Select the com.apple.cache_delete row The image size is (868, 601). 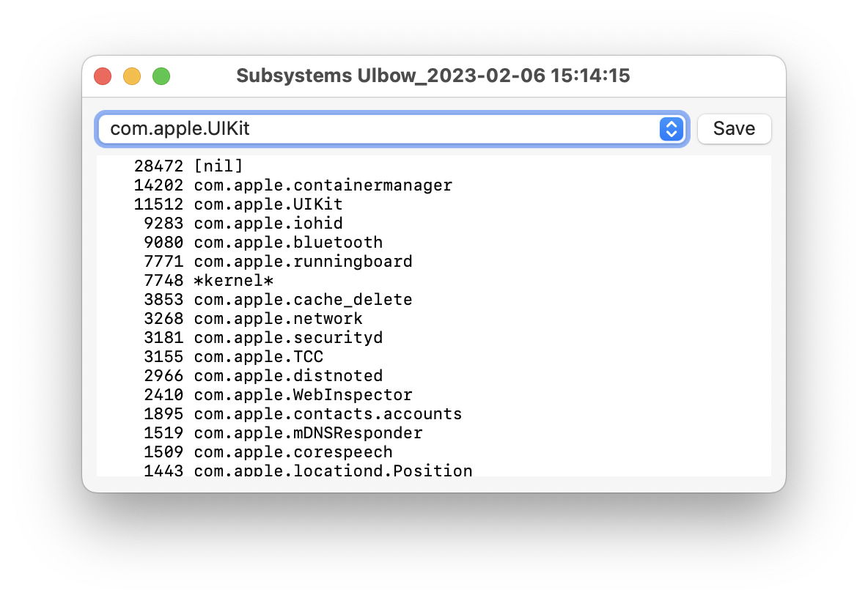tap(303, 300)
